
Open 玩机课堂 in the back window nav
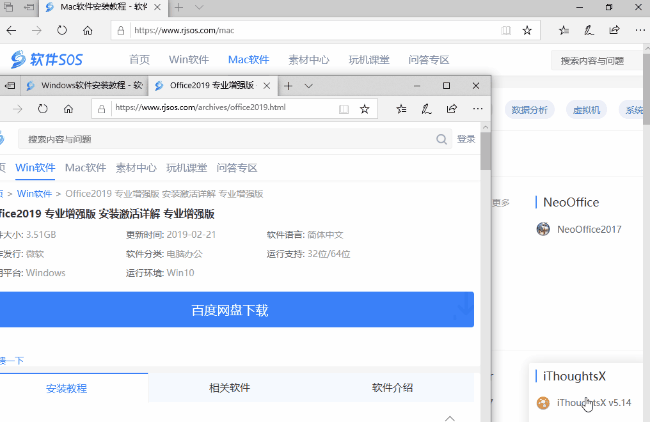[x=369, y=60]
